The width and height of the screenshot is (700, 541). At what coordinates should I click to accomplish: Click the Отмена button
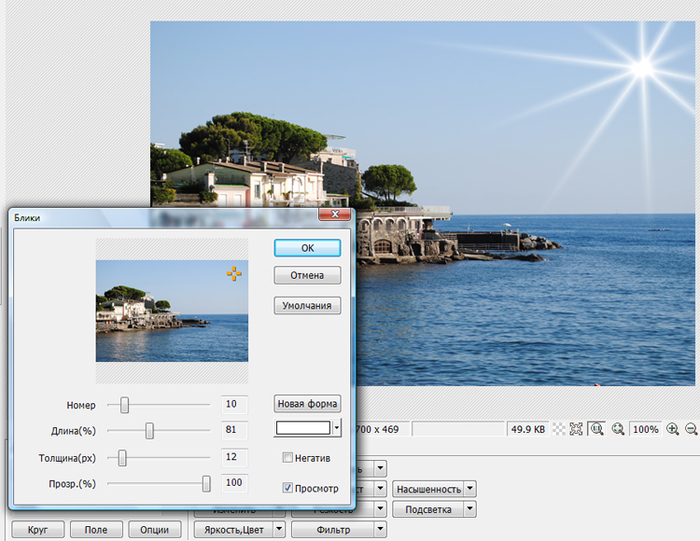click(x=308, y=275)
